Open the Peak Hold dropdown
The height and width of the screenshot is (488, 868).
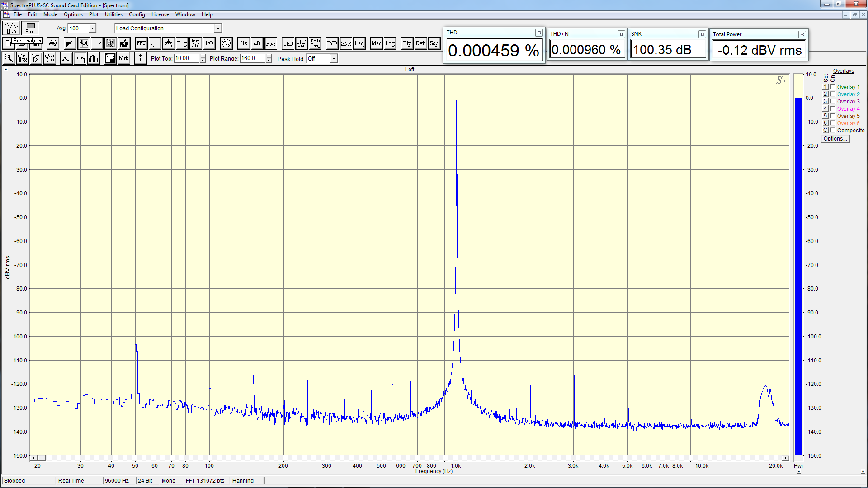333,59
